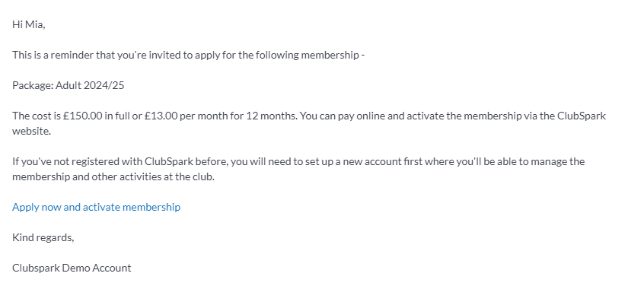Click the 'Kind regards,' closing line
The width and height of the screenshot is (644, 305).
[43, 237]
